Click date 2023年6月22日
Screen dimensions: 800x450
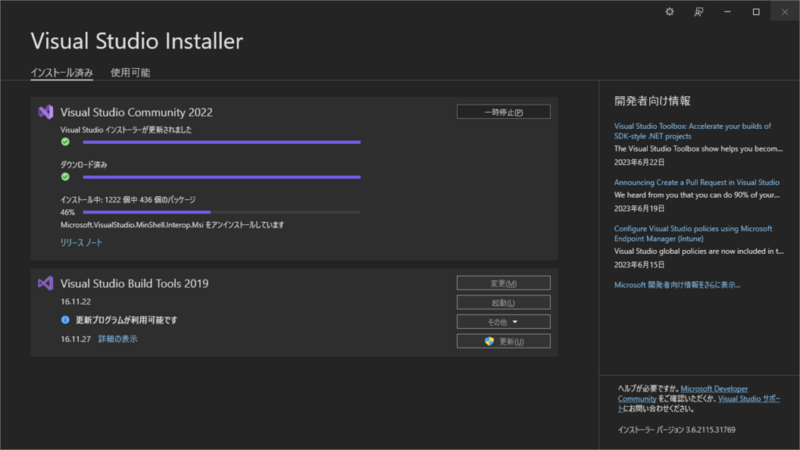pyautogui.click(x=639, y=162)
